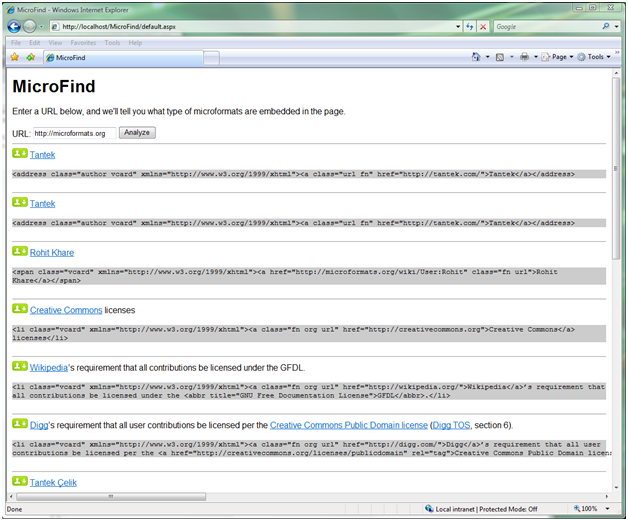Click the vCard icon beside Creative Commons
The image size is (628, 521).
tap(20, 309)
